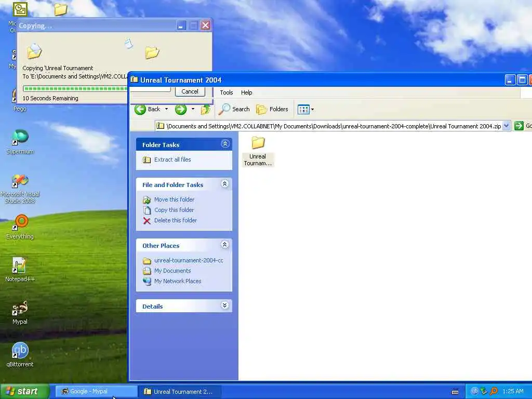Select the Notepad++ desktop shortcut
This screenshot has width=532, height=399.
tap(20, 270)
